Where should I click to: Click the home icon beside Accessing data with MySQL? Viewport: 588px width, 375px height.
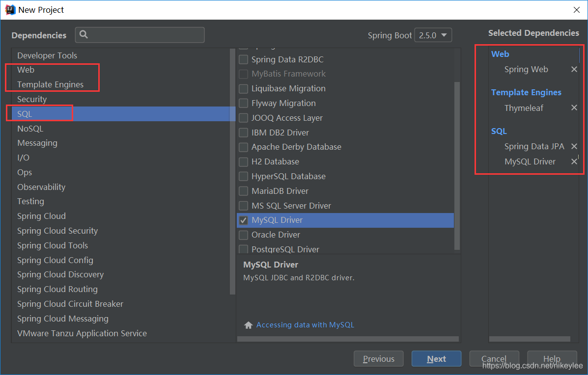tap(248, 324)
